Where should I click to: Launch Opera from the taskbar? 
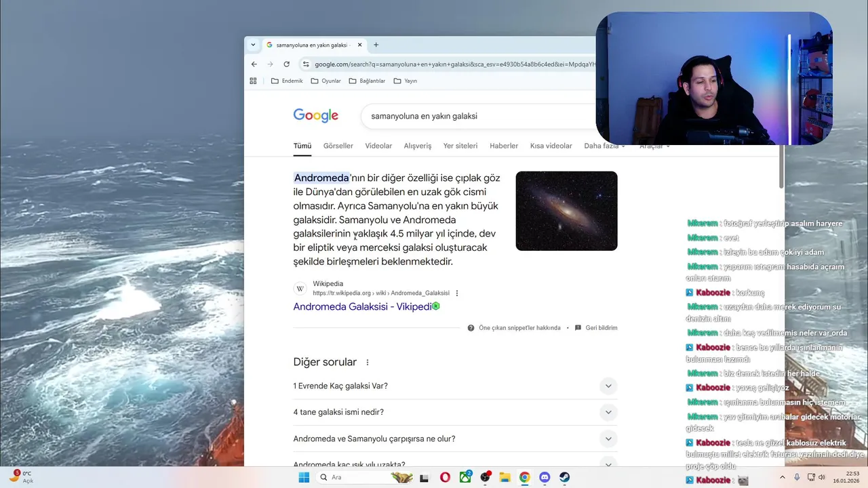(445, 477)
